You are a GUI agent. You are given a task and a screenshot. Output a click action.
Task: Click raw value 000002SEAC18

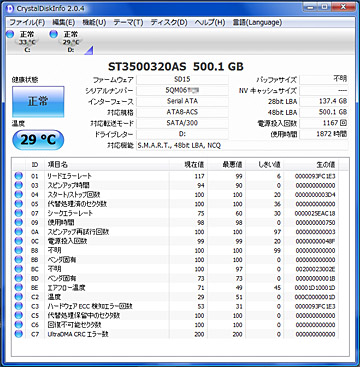click(x=315, y=213)
